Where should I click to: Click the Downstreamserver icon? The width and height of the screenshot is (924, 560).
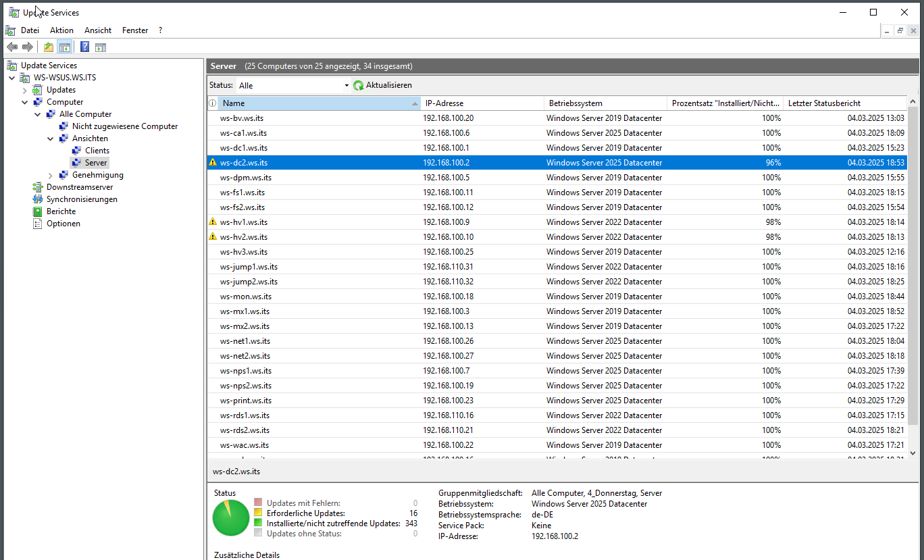pyautogui.click(x=38, y=187)
